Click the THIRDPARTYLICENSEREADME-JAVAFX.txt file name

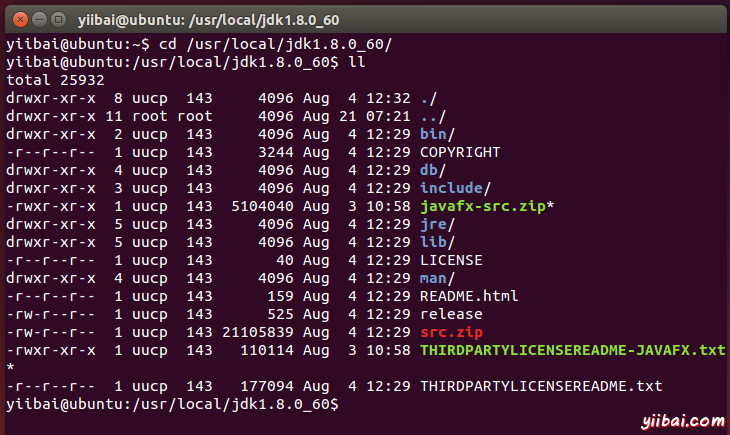(572, 350)
